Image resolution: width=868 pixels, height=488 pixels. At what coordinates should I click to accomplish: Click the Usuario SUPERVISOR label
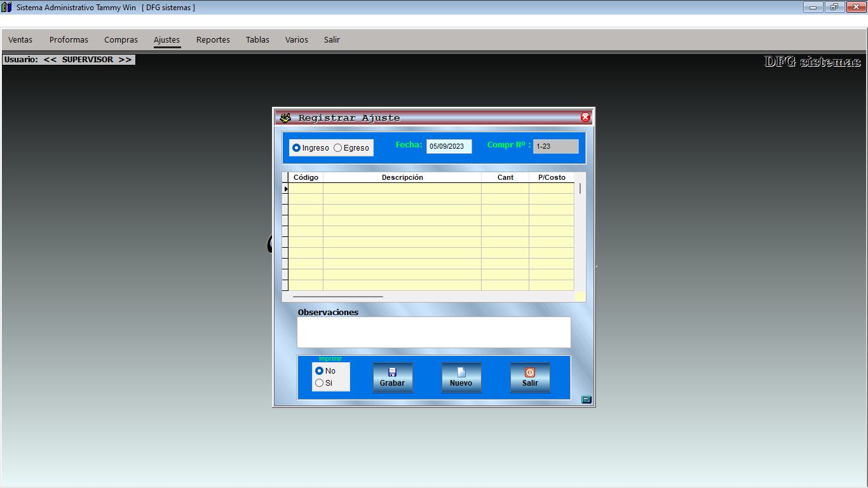pos(69,59)
